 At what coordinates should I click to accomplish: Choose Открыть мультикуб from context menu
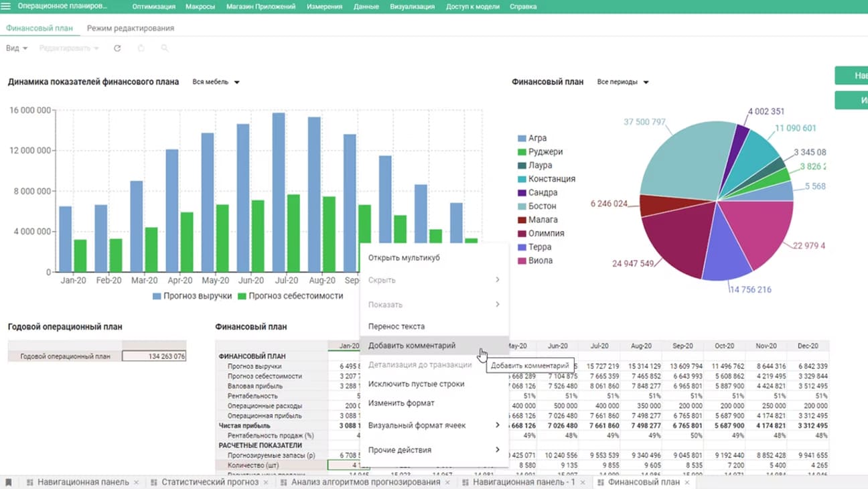(404, 258)
